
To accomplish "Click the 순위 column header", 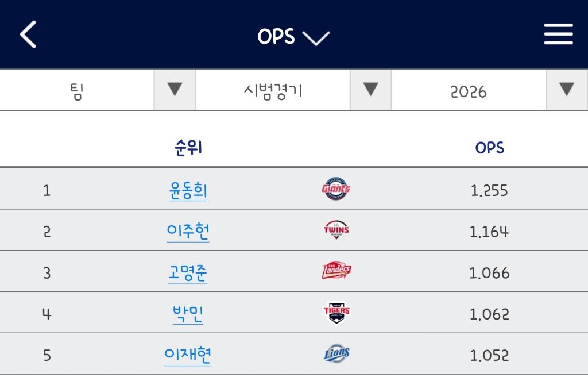I will tap(188, 147).
